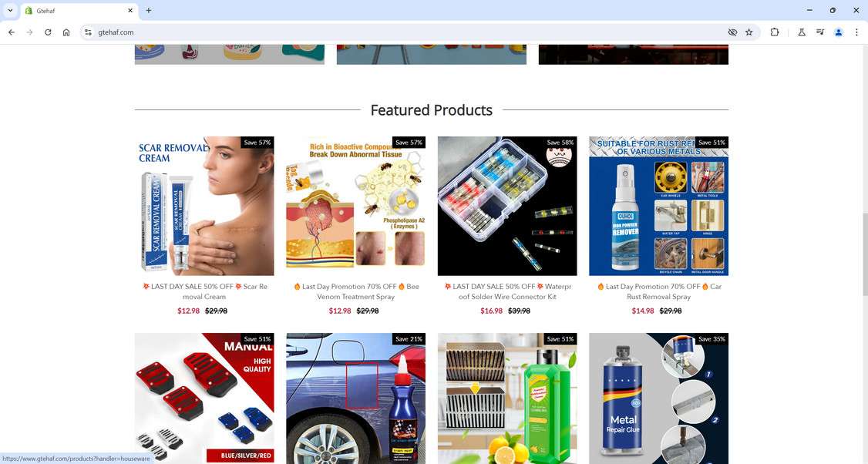Open the Solder Wire Connector Kit thumbnail
Image resolution: width=868 pixels, height=464 pixels.
coord(507,206)
